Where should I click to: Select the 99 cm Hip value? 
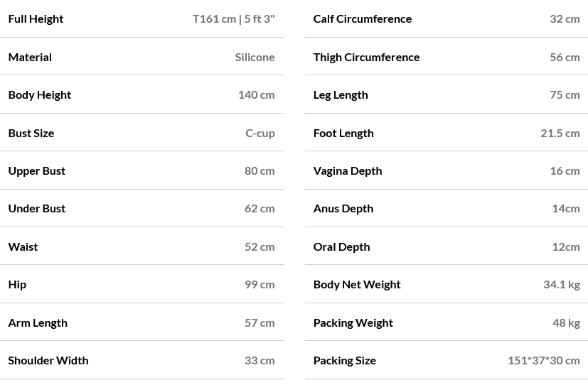click(x=260, y=284)
